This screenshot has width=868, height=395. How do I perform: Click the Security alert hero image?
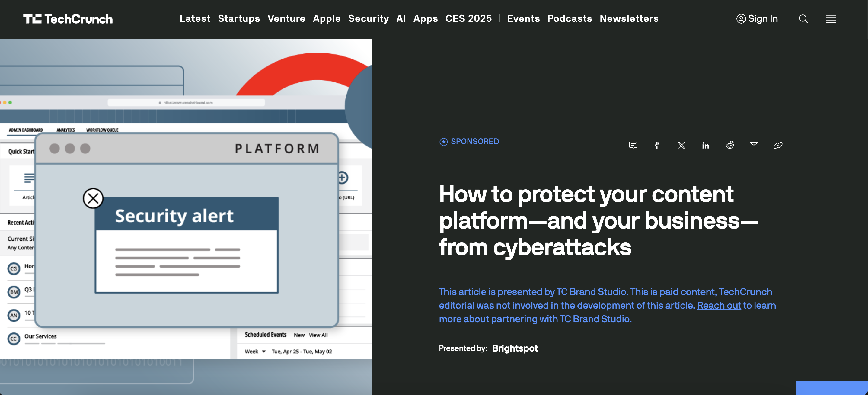186,216
